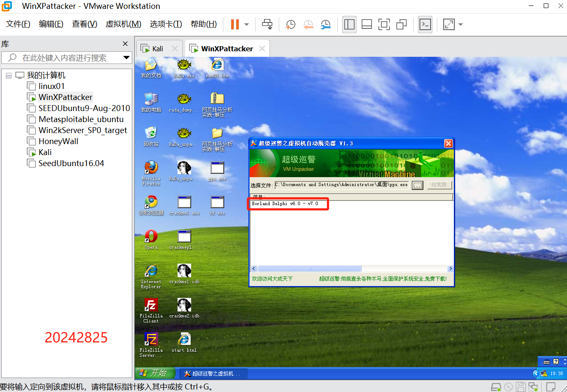Click the file path field in VM Unpacker

tap(342, 185)
